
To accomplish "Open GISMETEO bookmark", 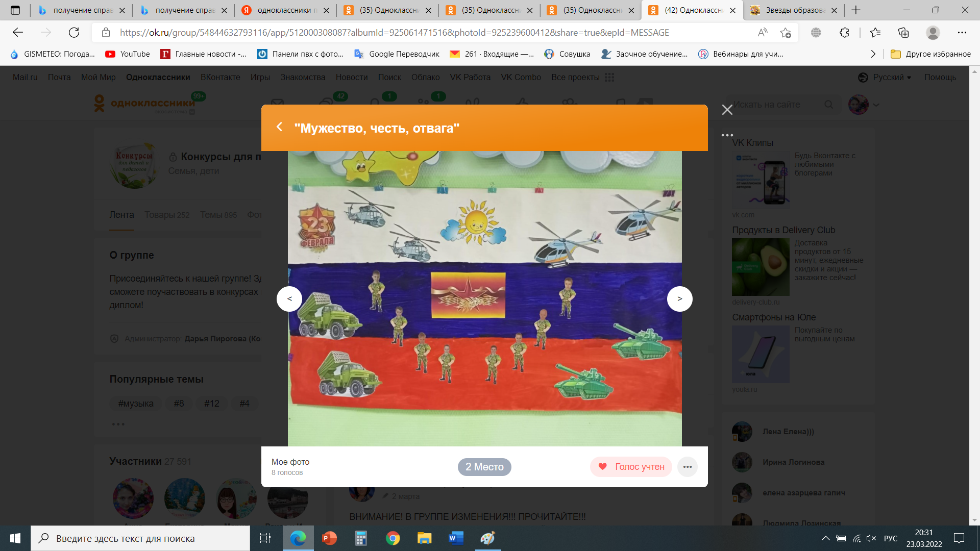I will click(x=53, y=54).
